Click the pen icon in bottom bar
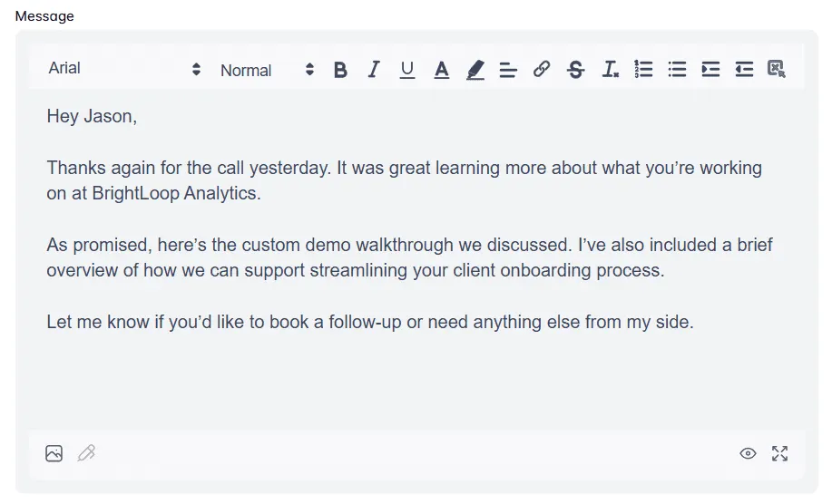This screenshot has height=504, width=832. click(x=86, y=453)
